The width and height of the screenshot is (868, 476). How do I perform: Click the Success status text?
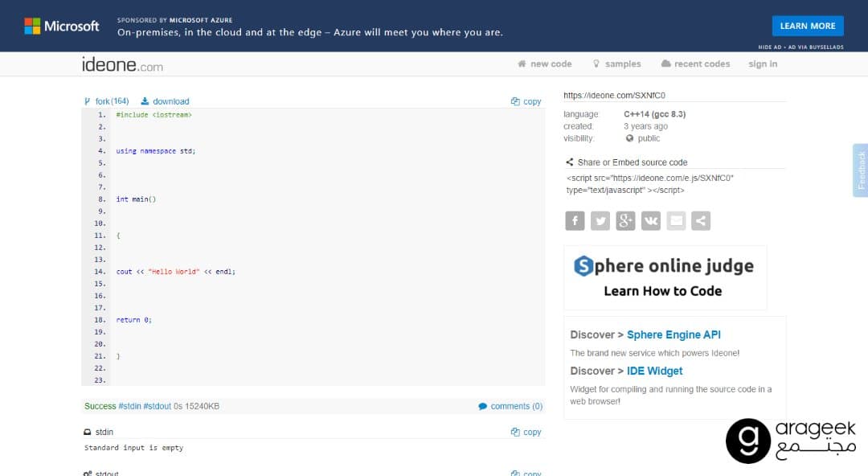pyautogui.click(x=100, y=406)
